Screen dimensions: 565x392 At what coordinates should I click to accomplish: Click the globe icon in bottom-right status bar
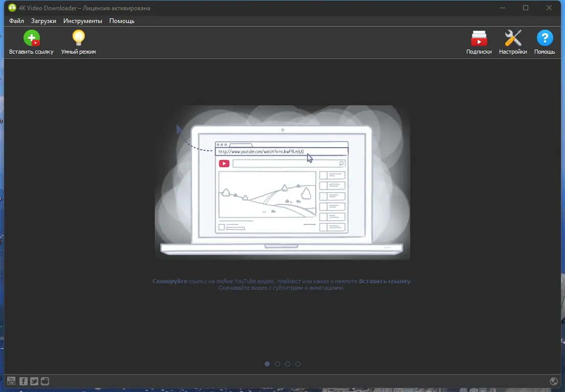point(554,381)
